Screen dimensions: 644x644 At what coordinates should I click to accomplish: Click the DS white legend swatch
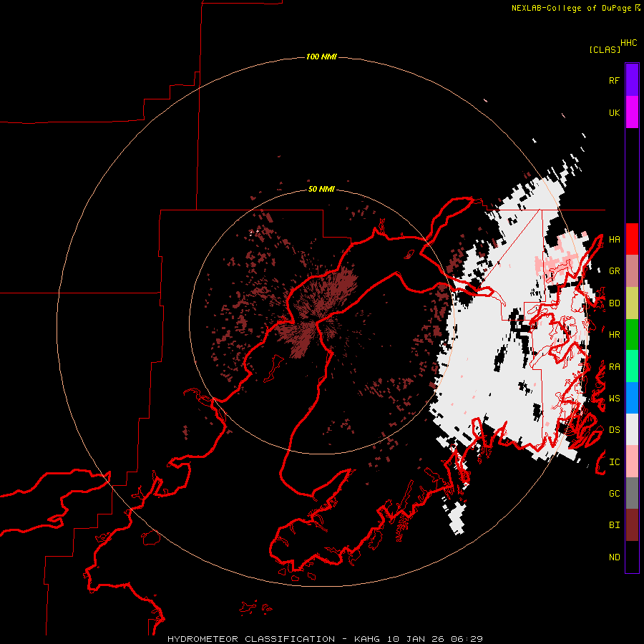click(x=632, y=429)
